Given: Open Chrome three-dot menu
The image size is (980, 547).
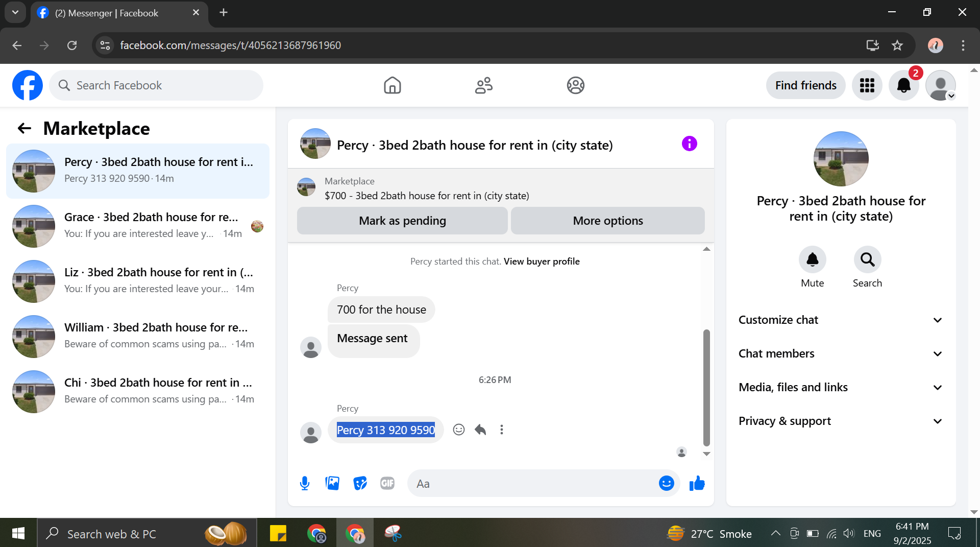Looking at the screenshot, I should tap(963, 45).
